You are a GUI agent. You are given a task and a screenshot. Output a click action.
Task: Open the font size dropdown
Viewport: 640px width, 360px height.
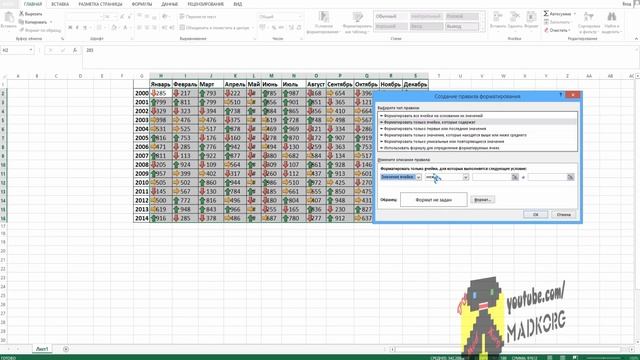(x=115, y=17)
